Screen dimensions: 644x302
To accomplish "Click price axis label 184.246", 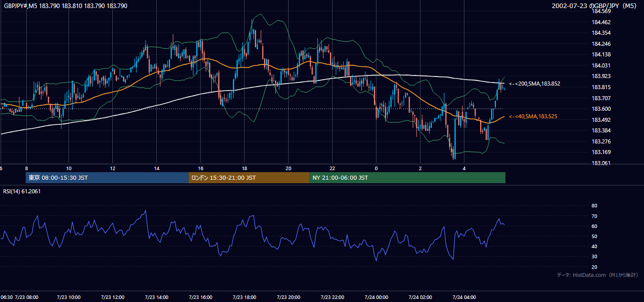I will pos(601,44).
